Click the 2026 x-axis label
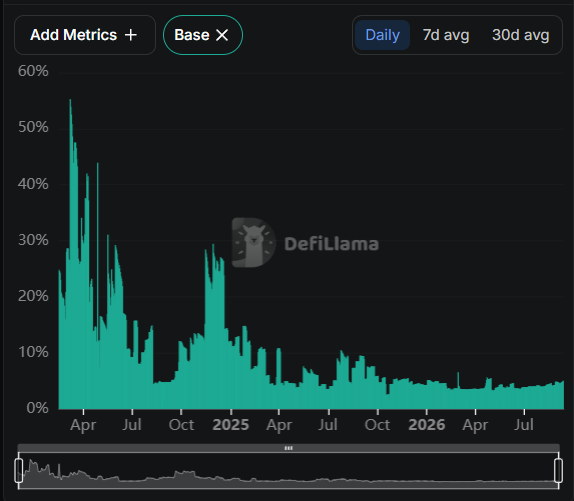The width and height of the screenshot is (574, 501). coord(426,425)
